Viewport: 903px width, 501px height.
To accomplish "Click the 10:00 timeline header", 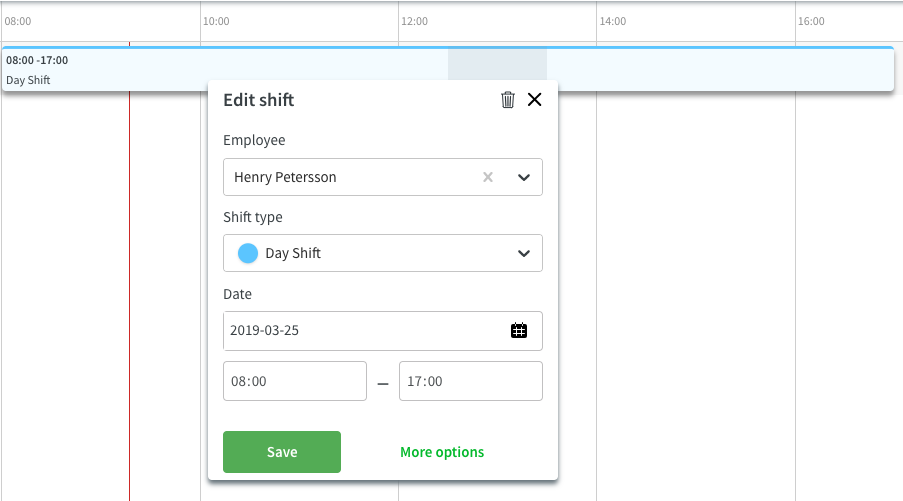I will [x=216, y=21].
